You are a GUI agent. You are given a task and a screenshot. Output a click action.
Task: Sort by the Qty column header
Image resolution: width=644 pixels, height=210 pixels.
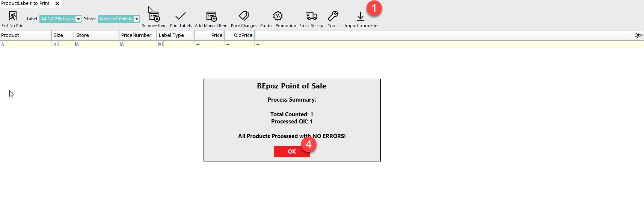point(638,35)
